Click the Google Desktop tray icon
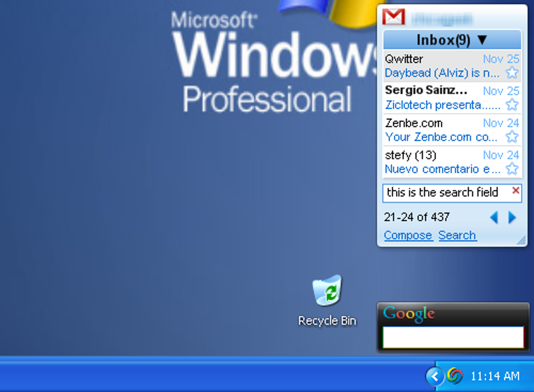The height and width of the screenshot is (392, 534). click(x=454, y=376)
